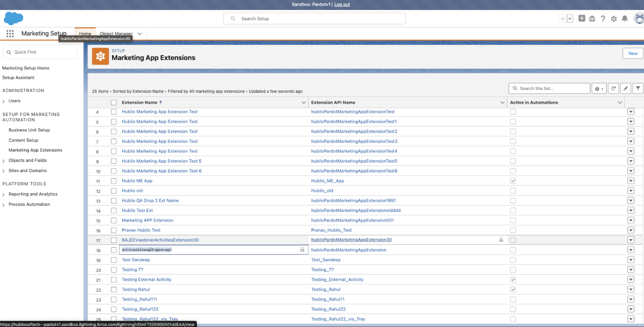Image resolution: width=644 pixels, height=327 pixels.
Task: Open the user profile avatar
Action: point(639,18)
